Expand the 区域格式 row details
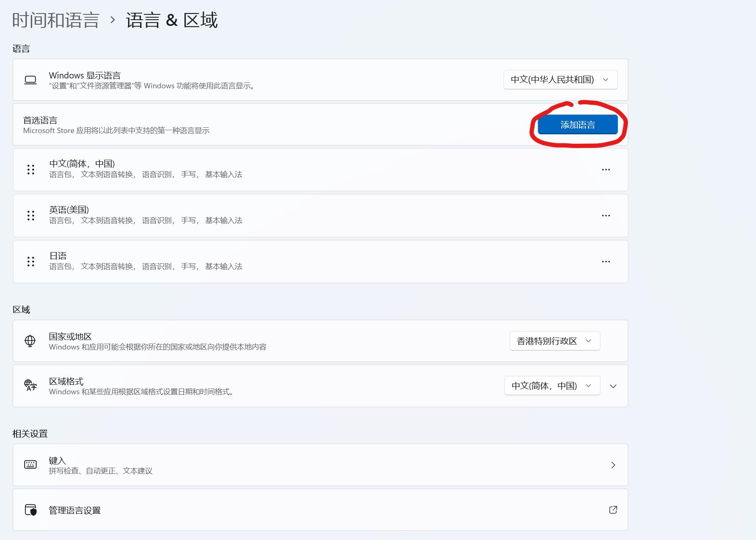 pyautogui.click(x=613, y=386)
